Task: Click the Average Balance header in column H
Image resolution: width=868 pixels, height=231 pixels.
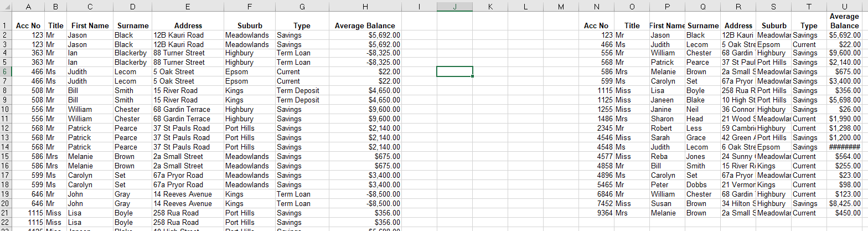Action: (365, 25)
